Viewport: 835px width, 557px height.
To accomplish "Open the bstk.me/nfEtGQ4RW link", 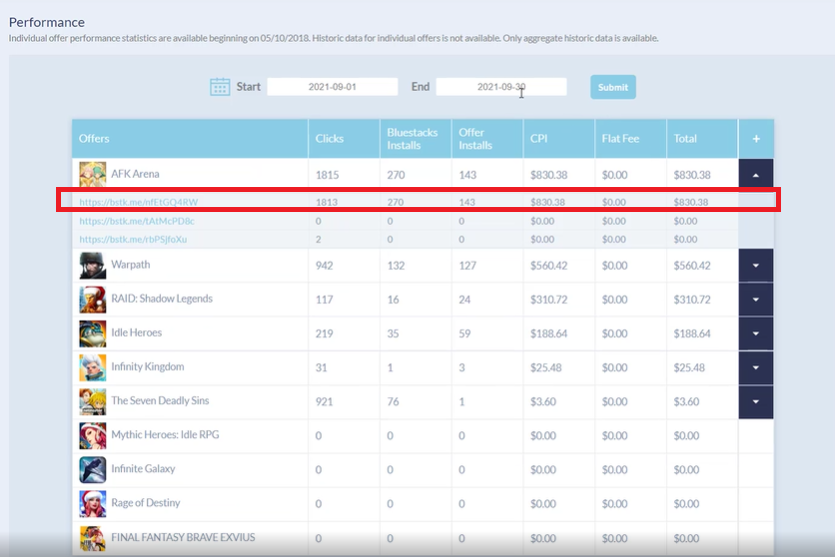I will (138, 202).
